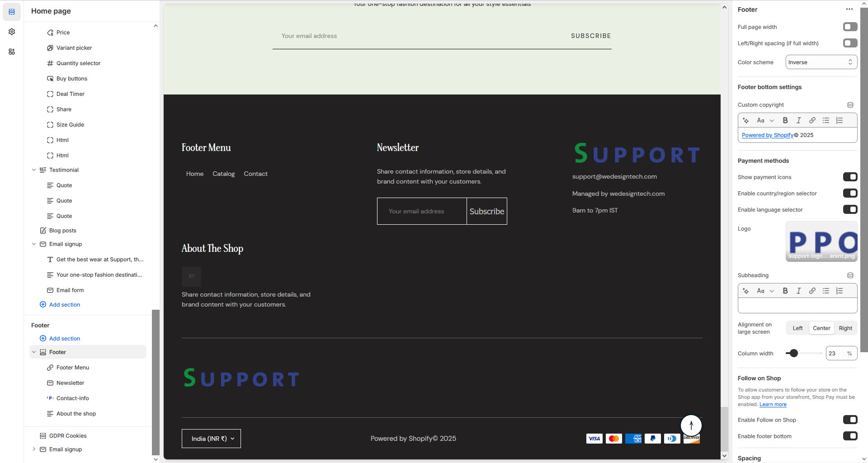This screenshot has height=463, width=868.
Task: Click the bulleted list icon in Subheading editor
Action: (826, 291)
